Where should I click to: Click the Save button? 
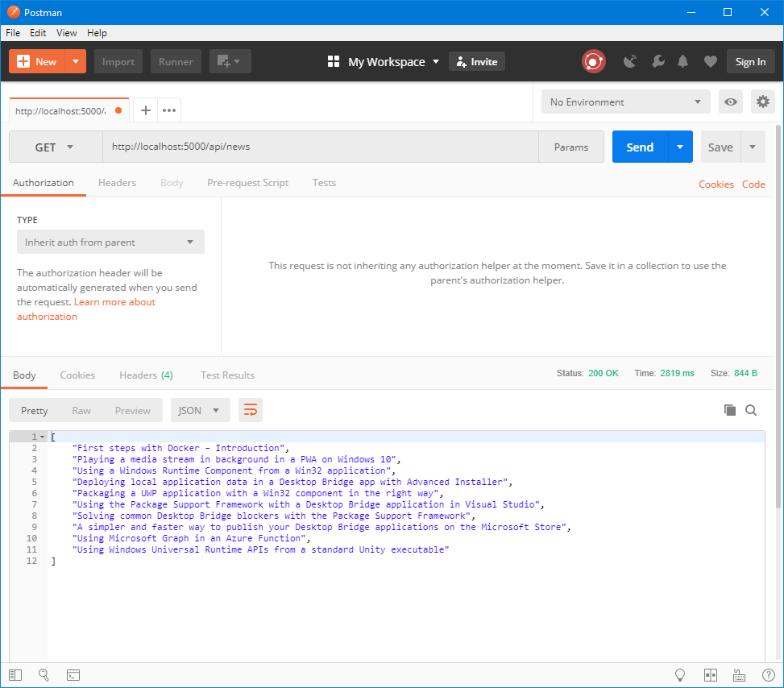pyautogui.click(x=720, y=147)
